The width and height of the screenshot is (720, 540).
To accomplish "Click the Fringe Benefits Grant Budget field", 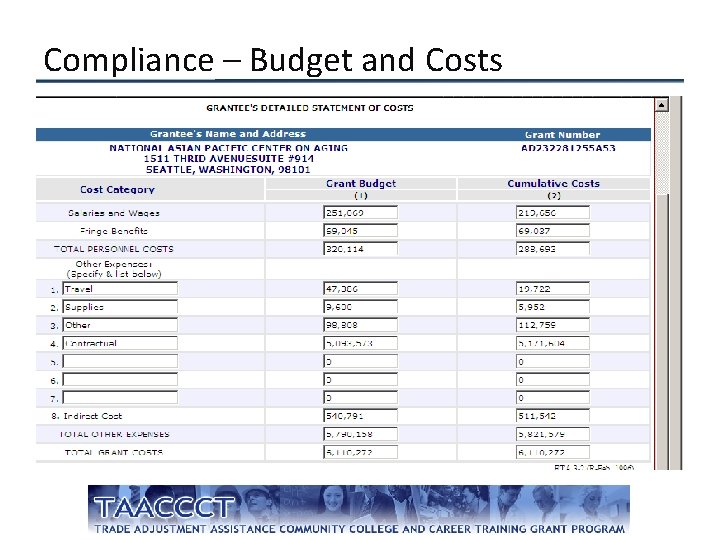I will tap(360, 231).
